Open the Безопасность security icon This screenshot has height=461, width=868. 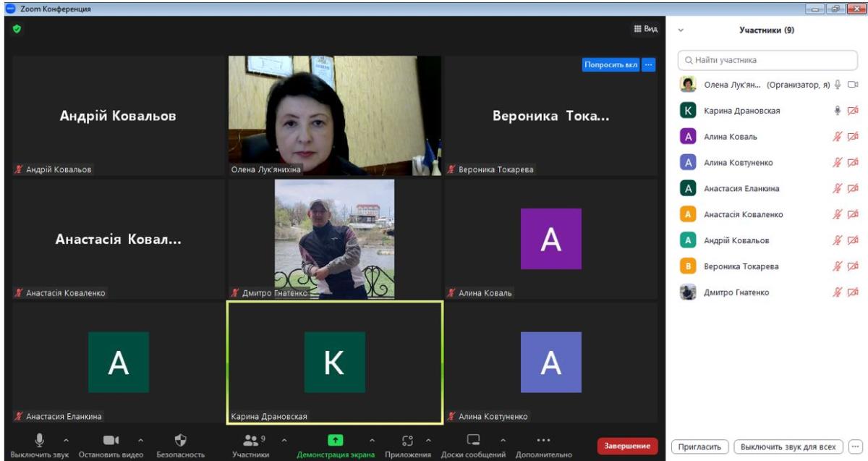point(181,440)
